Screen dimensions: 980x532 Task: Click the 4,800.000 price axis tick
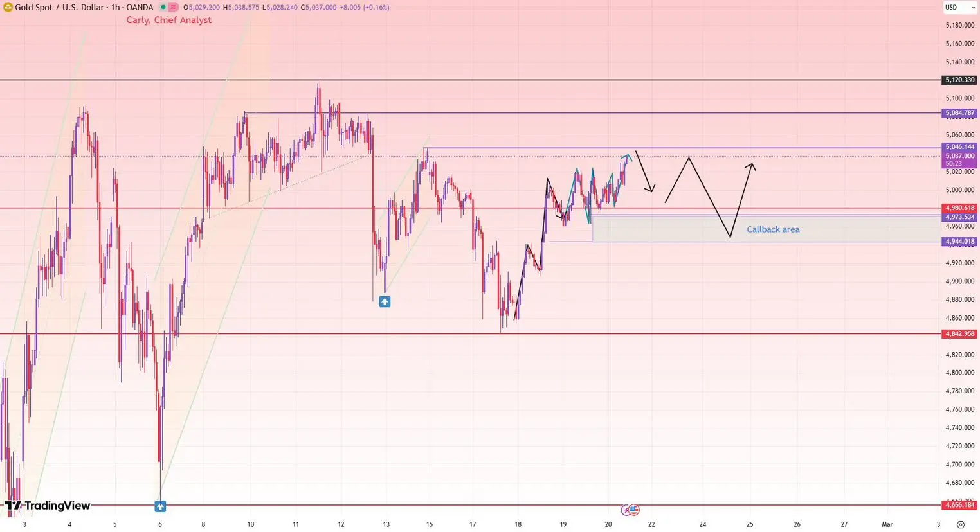[x=959, y=373]
